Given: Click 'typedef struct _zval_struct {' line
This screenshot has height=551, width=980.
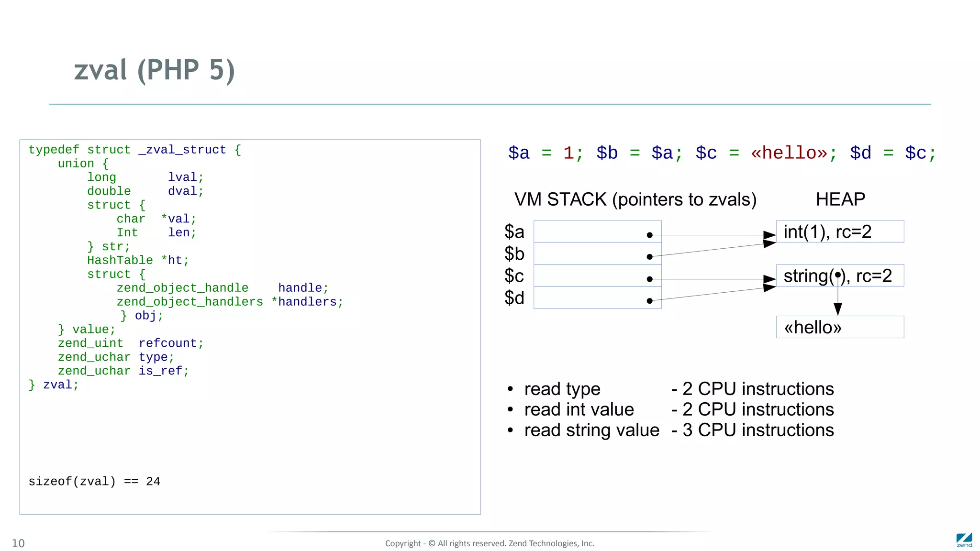Looking at the screenshot, I should tap(135, 150).
